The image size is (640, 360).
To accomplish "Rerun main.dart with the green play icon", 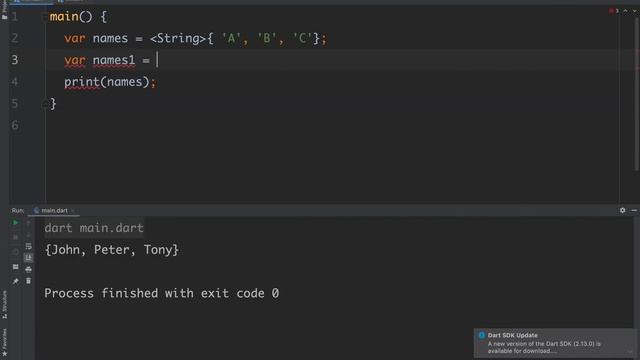I will tap(16, 223).
